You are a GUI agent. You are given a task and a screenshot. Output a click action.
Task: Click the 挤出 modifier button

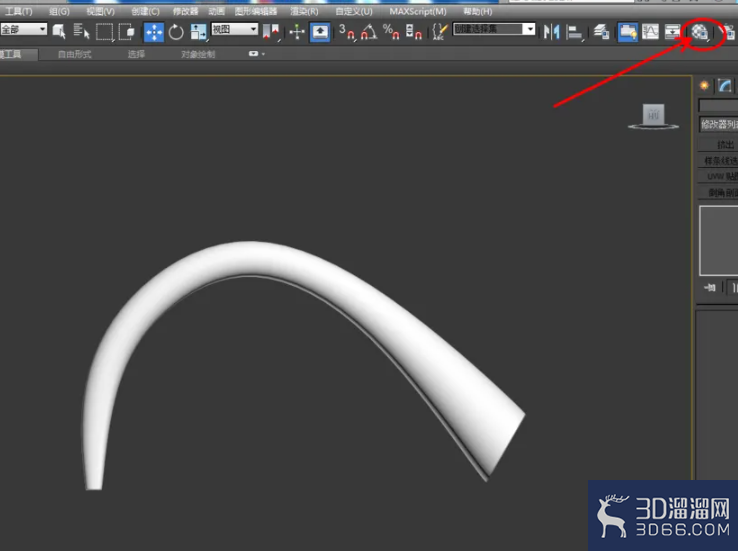[718, 144]
